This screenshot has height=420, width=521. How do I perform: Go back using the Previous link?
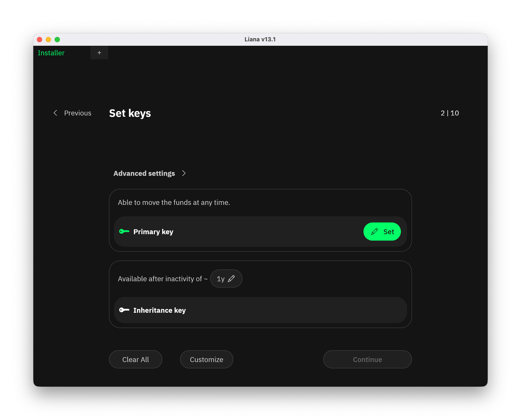78,113
